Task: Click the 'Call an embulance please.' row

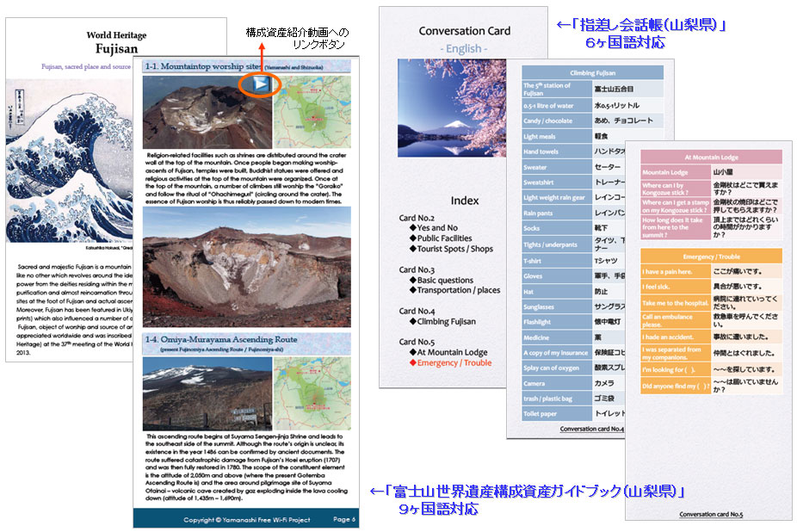Action: pos(711,320)
